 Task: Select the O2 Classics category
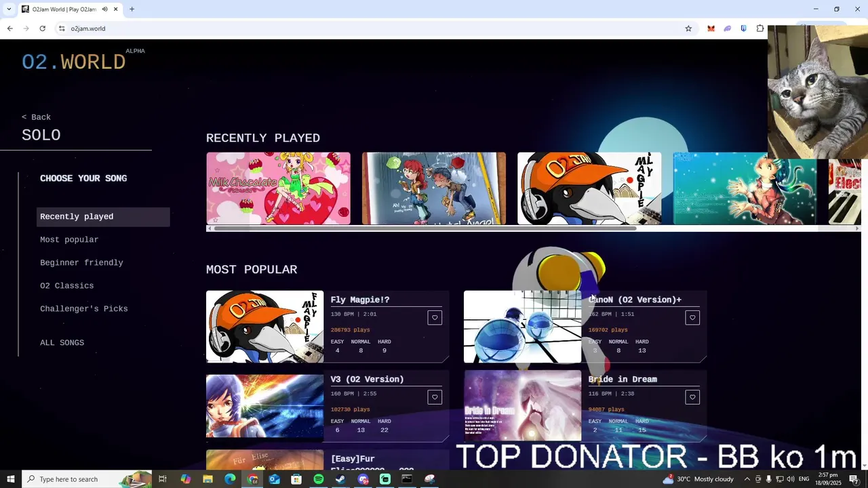coord(67,286)
